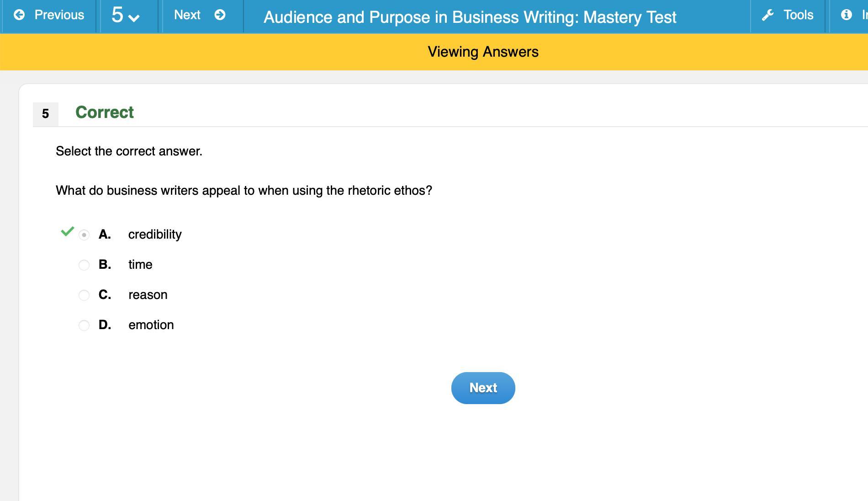Click the 'Correct' status heading
The width and height of the screenshot is (868, 501).
(x=105, y=112)
